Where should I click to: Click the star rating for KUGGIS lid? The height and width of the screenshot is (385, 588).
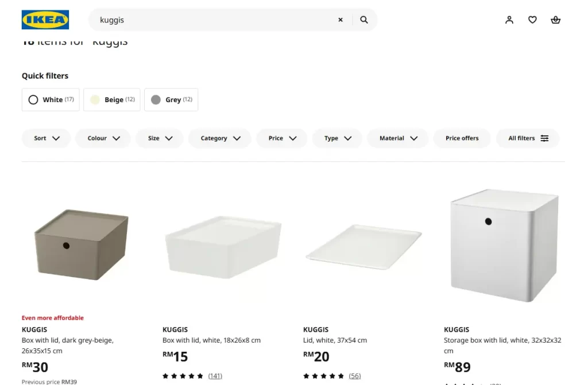click(x=322, y=376)
